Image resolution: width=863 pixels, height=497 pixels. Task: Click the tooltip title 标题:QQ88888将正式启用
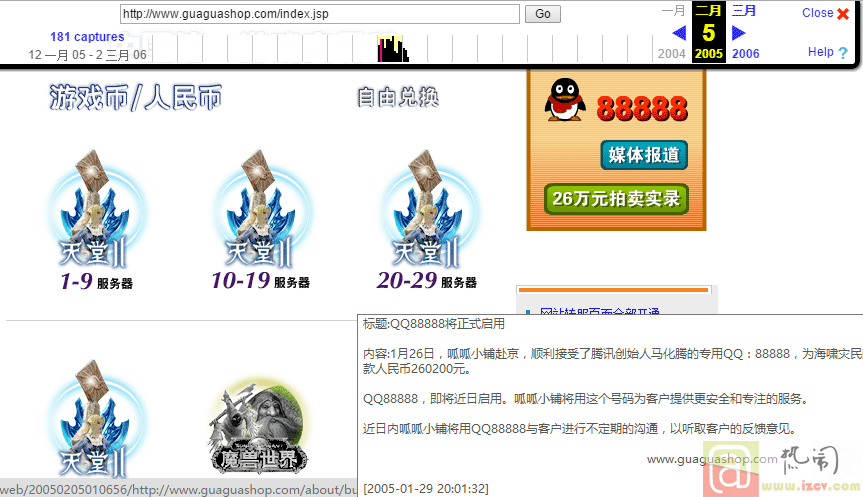point(434,324)
